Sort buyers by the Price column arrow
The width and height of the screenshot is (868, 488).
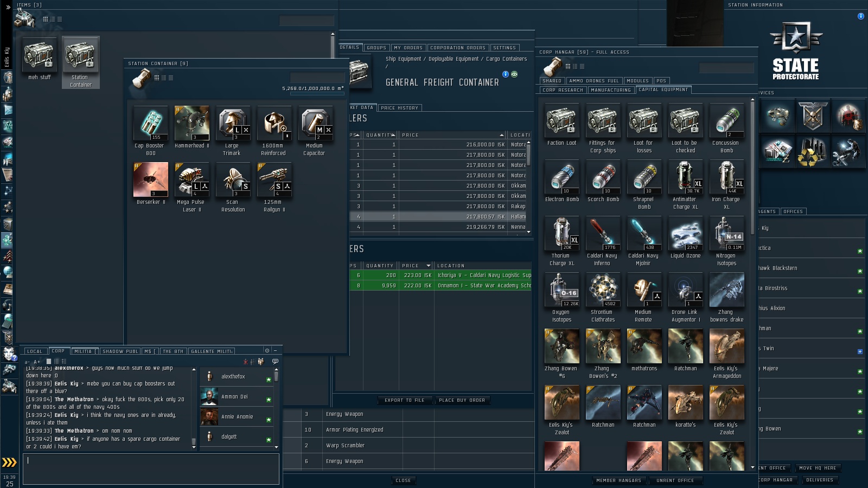429,266
